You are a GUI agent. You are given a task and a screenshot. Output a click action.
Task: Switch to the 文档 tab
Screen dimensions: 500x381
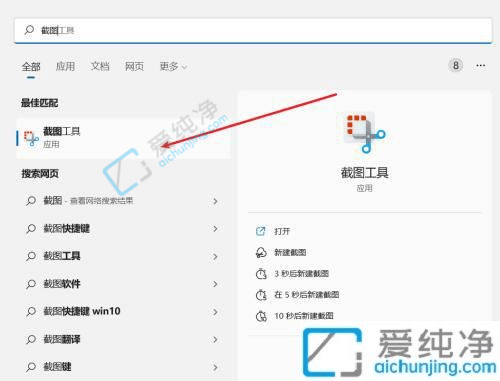[x=100, y=67]
